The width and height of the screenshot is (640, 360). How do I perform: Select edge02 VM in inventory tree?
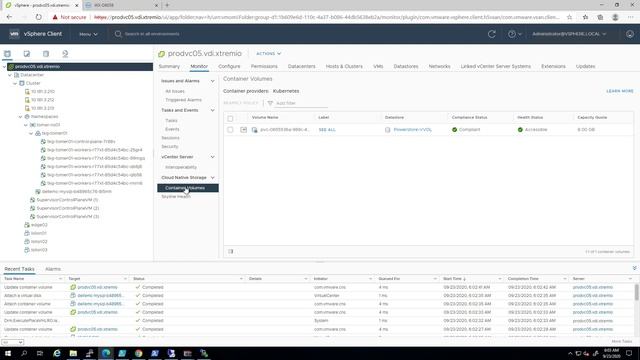click(39, 225)
